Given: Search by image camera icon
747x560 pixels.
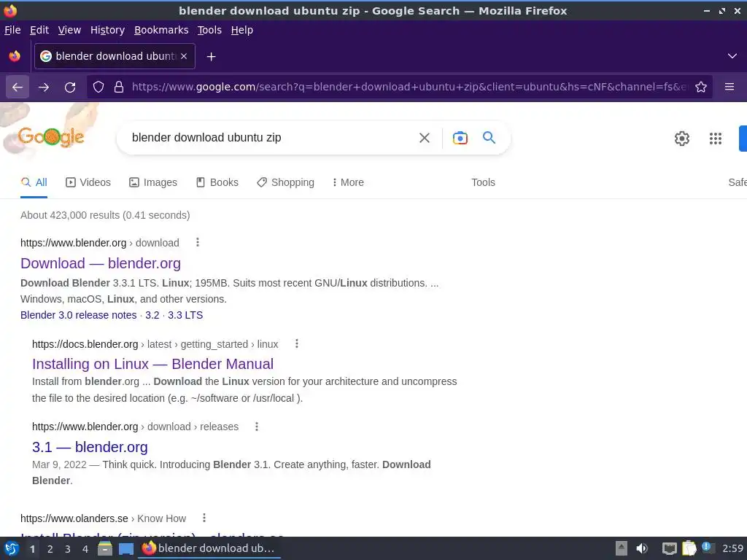Looking at the screenshot, I should pyautogui.click(x=460, y=138).
